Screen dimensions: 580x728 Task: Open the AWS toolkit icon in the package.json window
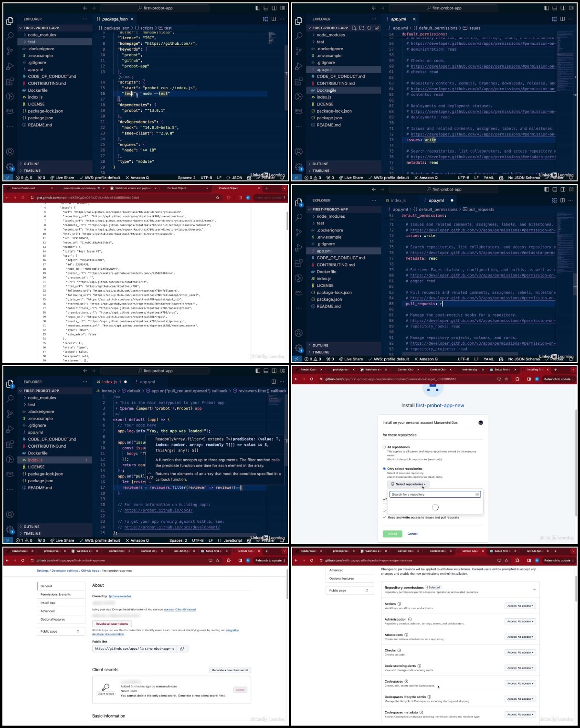(10, 111)
